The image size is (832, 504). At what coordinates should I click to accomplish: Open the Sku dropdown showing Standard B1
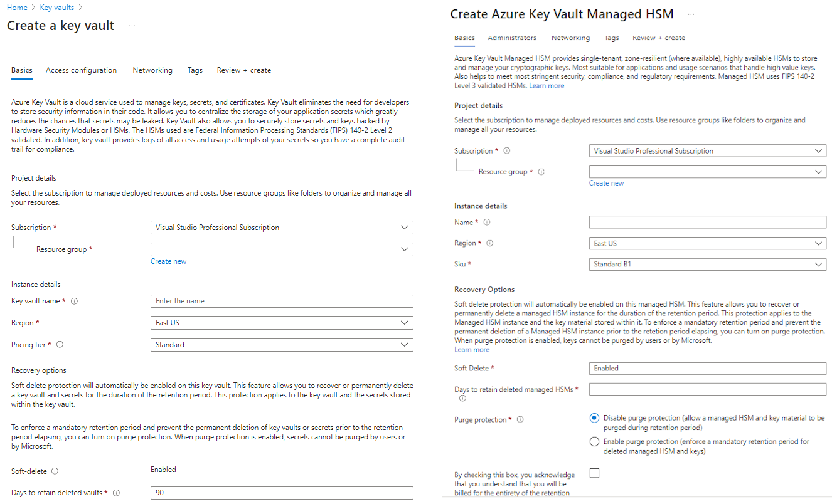[707, 265]
